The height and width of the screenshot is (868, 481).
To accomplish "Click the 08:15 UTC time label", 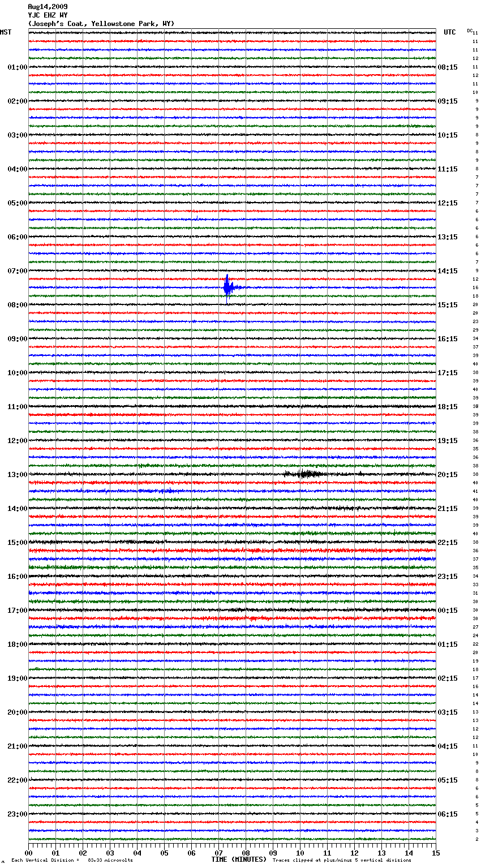I will pyautogui.click(x=448, y=67).
